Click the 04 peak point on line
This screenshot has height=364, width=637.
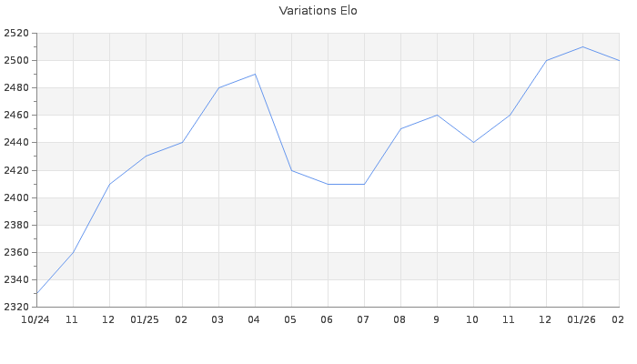coord(255,74)
